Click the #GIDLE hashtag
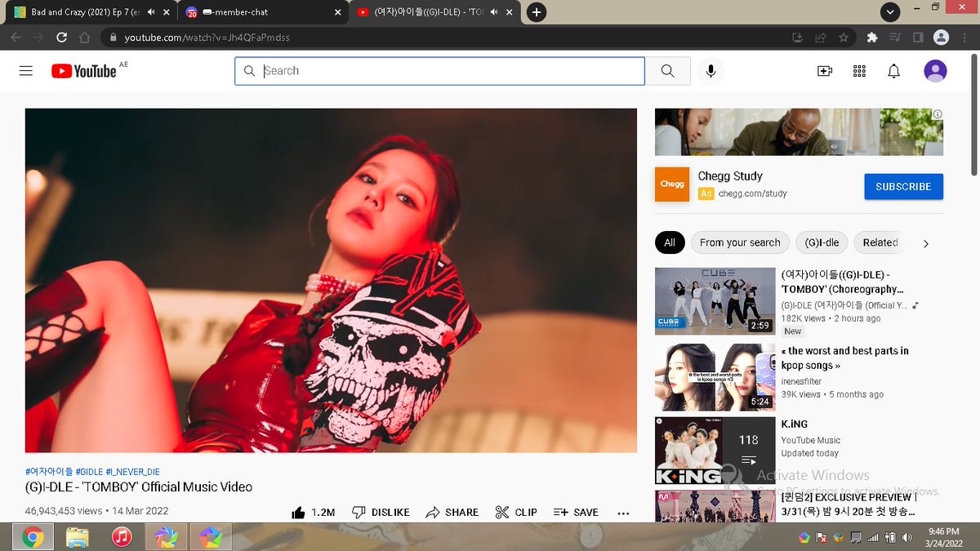 point(89,472)
